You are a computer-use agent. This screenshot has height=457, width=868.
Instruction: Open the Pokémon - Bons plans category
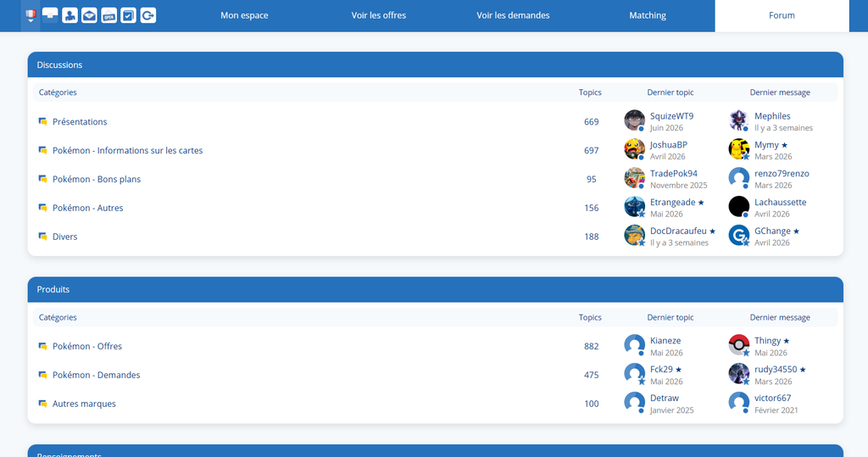point(97,180)
